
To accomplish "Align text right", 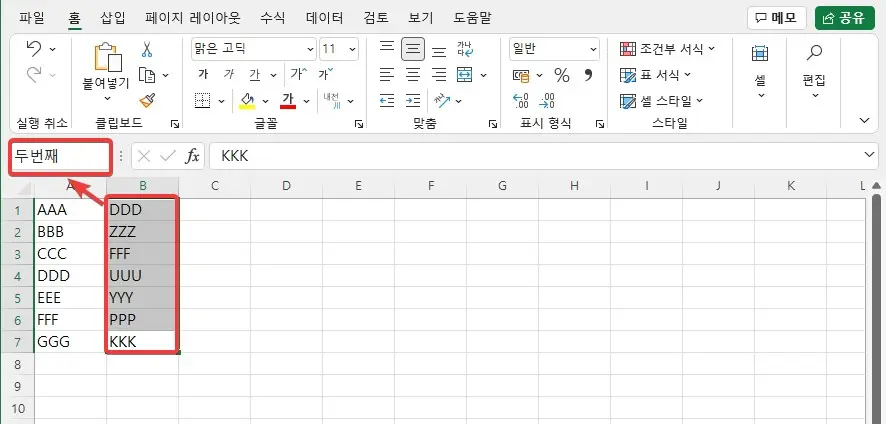I will [439, 75].
